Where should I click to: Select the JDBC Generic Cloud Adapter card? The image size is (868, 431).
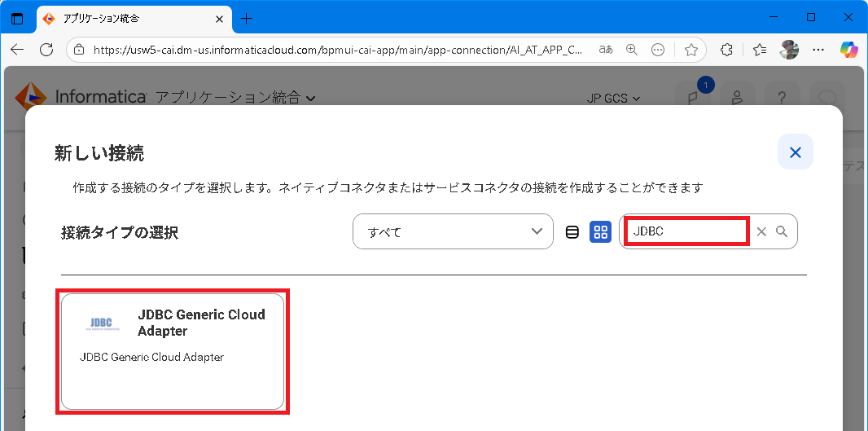click(x=172, y=351)
